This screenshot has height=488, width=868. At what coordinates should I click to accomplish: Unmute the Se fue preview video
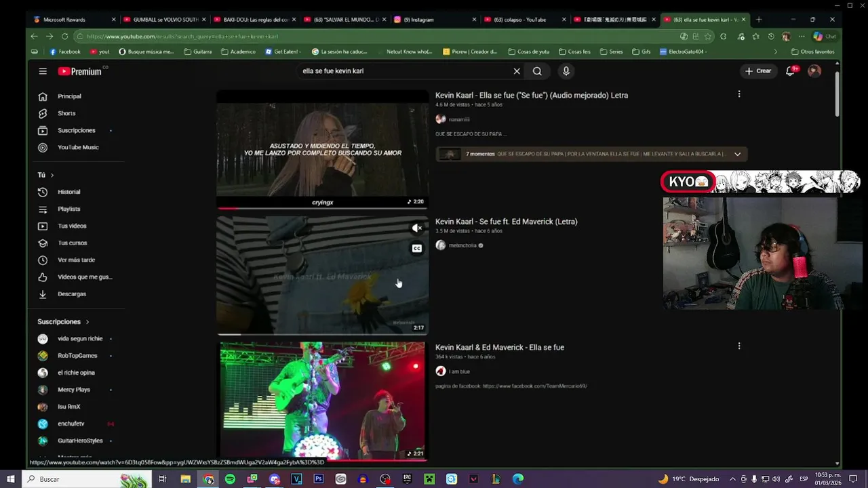(x=417, y=228)
